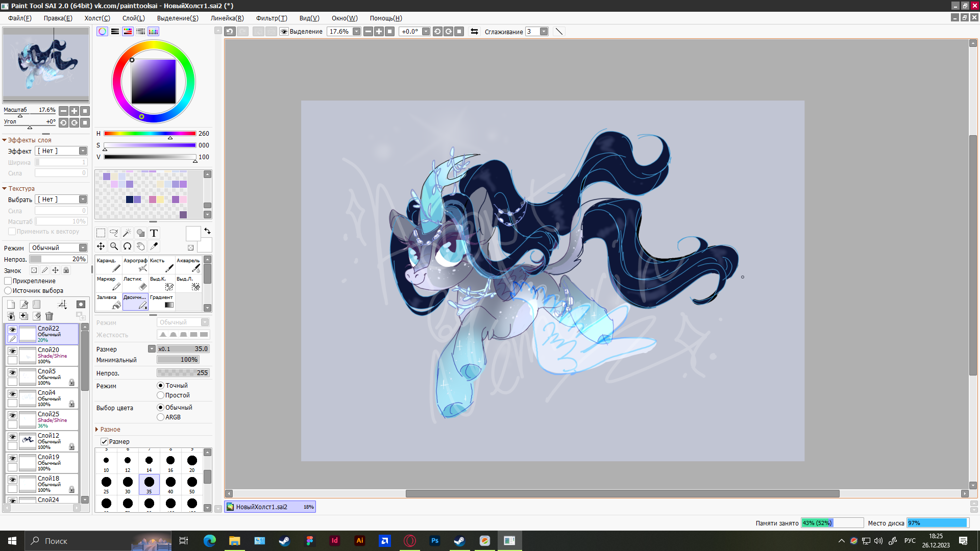Select the Zoom magnifier tool

pos(114,246)
